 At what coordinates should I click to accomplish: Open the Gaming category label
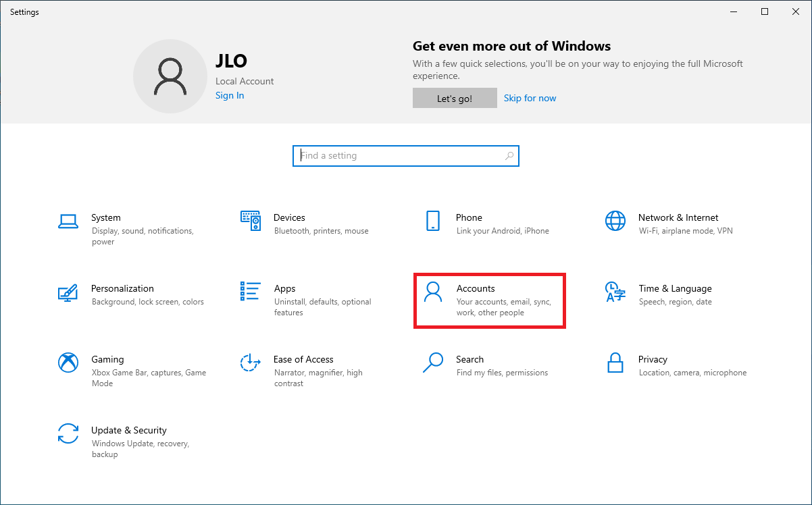pos(107,359)
